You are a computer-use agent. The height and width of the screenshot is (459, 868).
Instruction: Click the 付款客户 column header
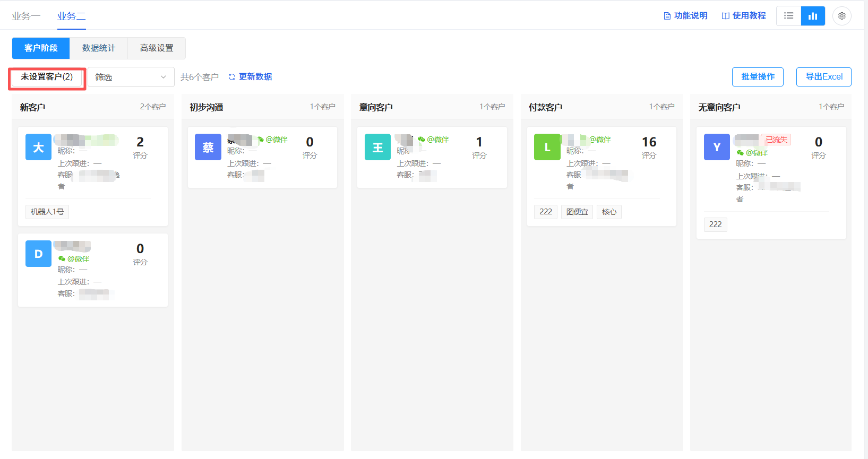545,107
